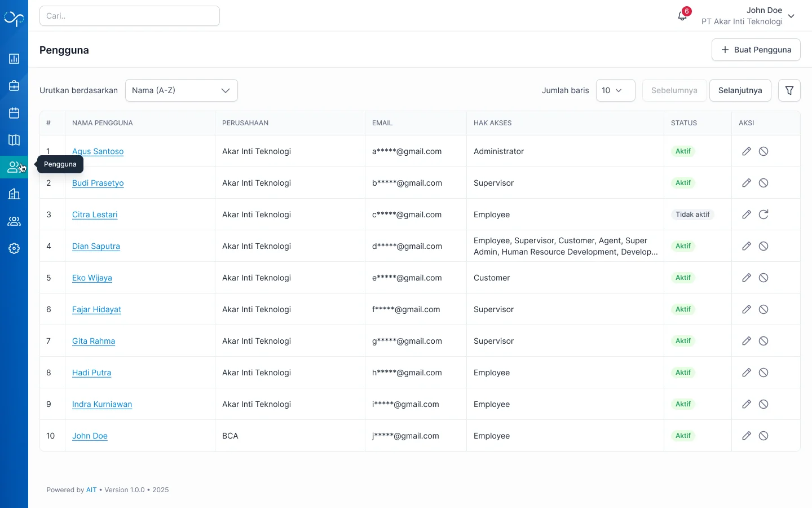Screen dimensions: 812x508
Task: Open Fajar Hidayat's profile link
Action: (96, 309)
